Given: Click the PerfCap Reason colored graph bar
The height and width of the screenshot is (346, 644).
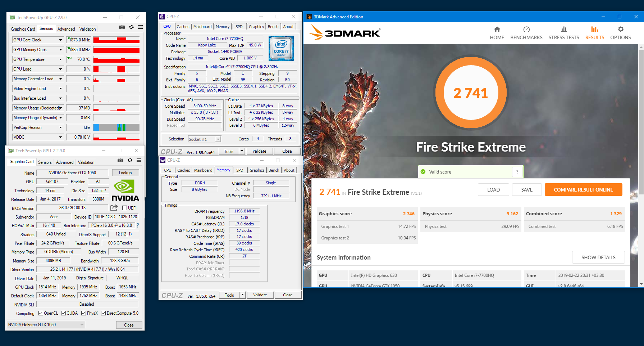Looking at the screenshot, I should coord(116,127).
